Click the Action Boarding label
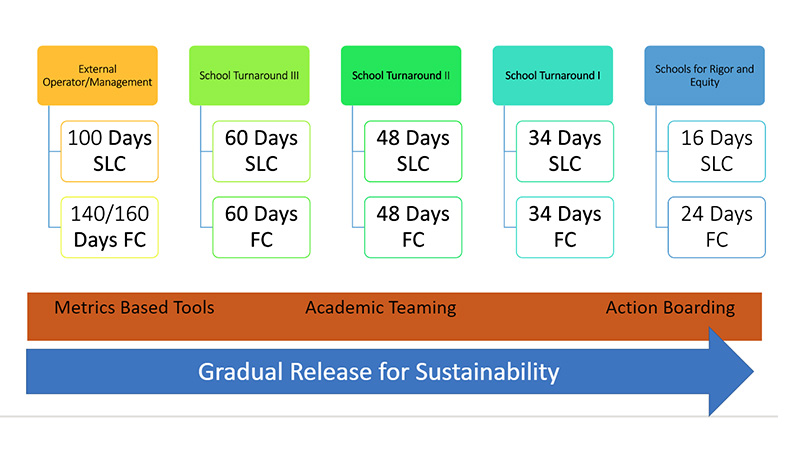800x460 pixels. pos(670,308)
